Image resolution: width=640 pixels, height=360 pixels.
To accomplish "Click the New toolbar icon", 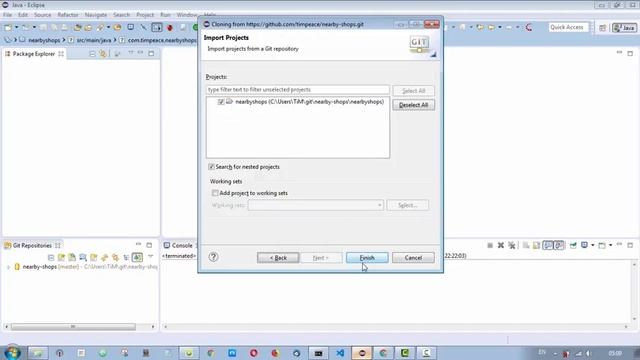I will pos(8,27).
